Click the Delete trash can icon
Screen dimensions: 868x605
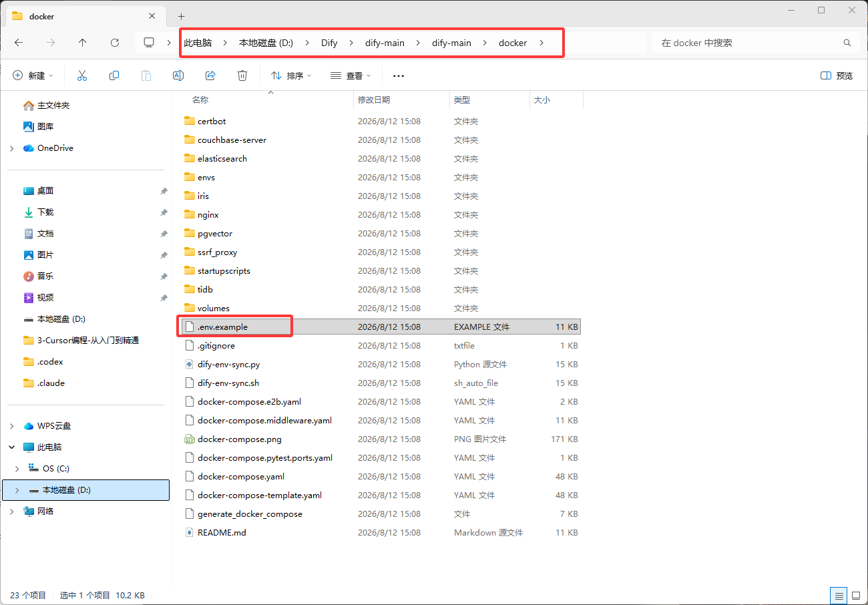242,76
